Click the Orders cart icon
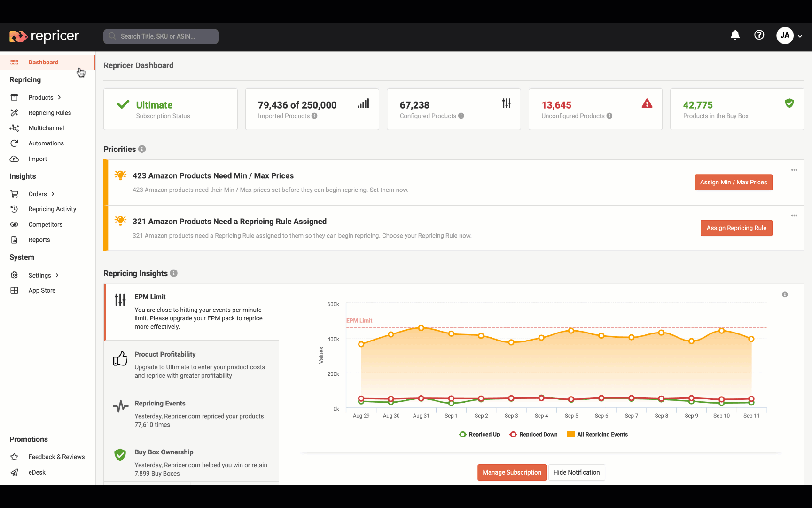The image size is (812, 508). 14,194
